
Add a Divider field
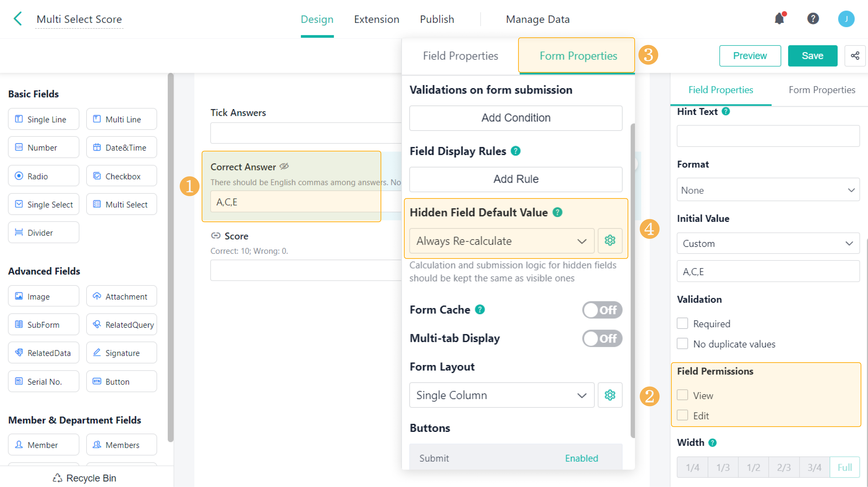(43, 232)
